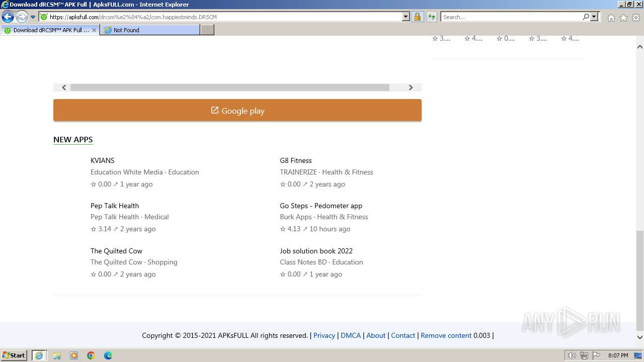Click the DMCA footer link
This screenshot has height=362, width=644.
(351, 335)
